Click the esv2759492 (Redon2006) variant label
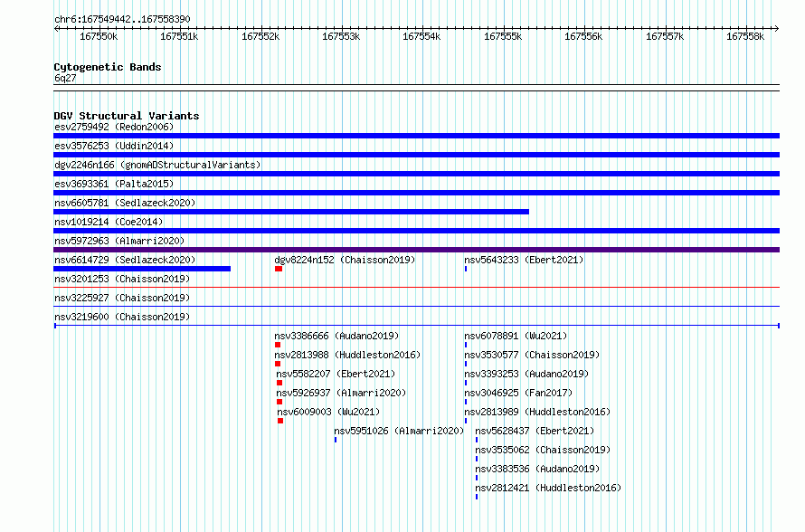The width and height of the screenshot is (805, 532). coord(114,127)
